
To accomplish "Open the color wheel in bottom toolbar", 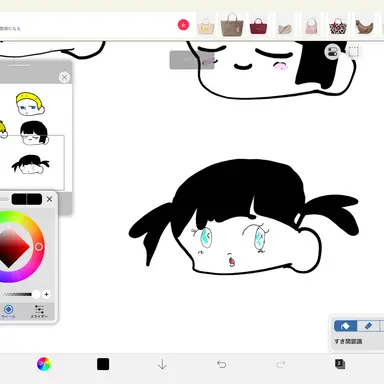I will click(44, 364).
